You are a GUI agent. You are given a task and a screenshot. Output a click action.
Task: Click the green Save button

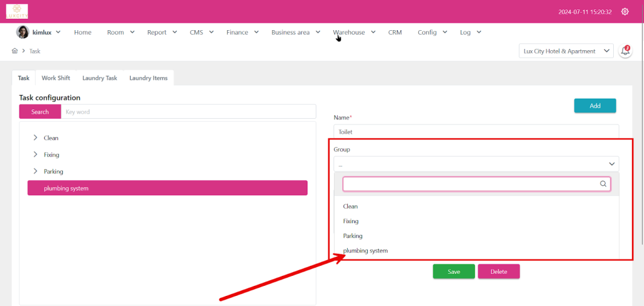pyautogui.click(x=453, y=271)
